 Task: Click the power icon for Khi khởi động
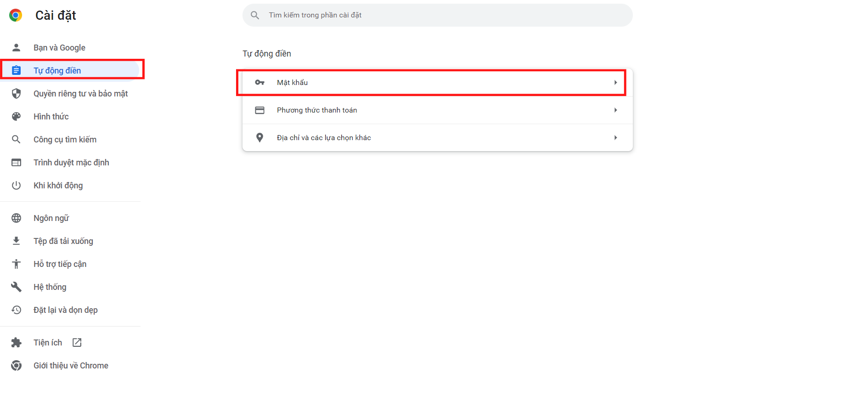[x=16, y=185]
